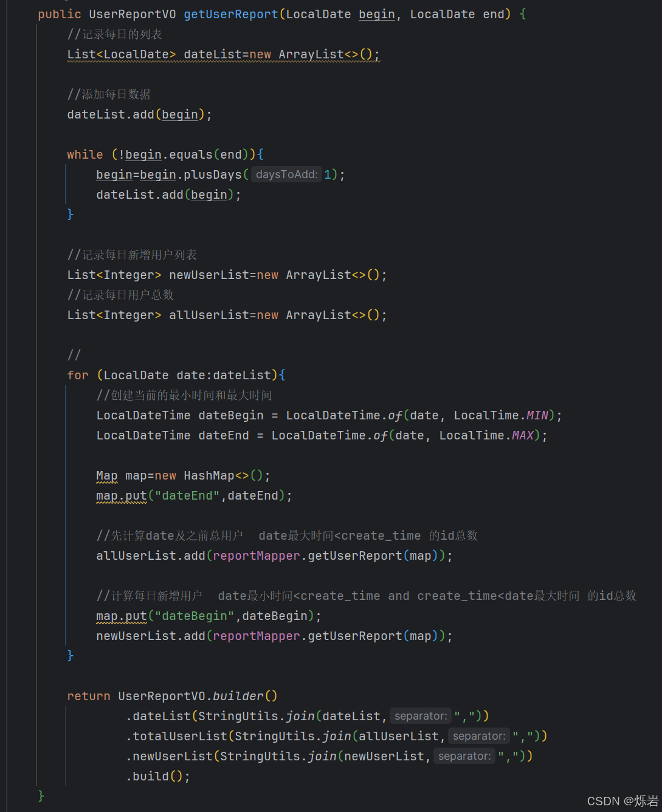Click the "dateBegin" string literal
Image resolution: width=662 pixels, height=812 pixels.
coord(195,616)
